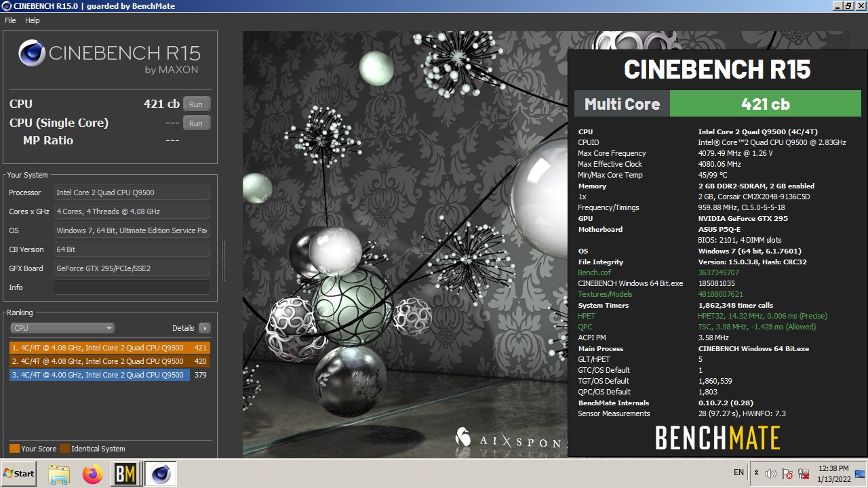The width and height of the screenshot is (868, 488).
Task: Click the CPU score 421 cb in left panel
Action: point(161,104)
